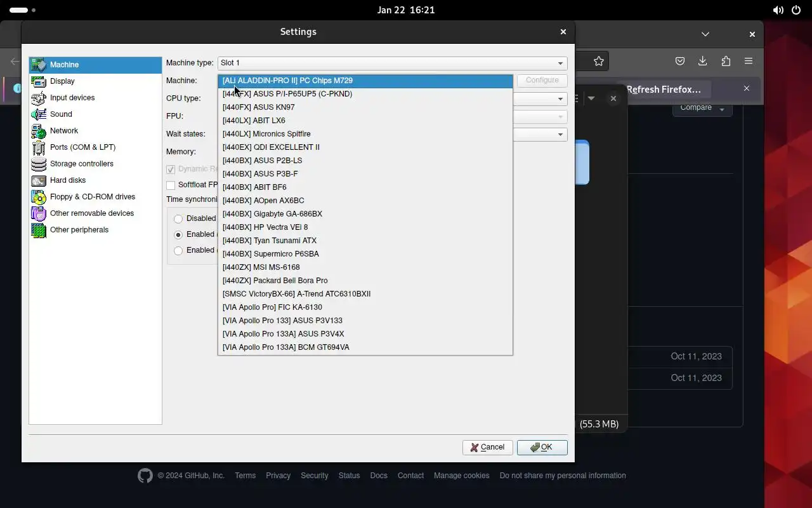The image size is (812, 508).
Task: Open the Privacy link in GitHub footer
Action: (278, 476)
